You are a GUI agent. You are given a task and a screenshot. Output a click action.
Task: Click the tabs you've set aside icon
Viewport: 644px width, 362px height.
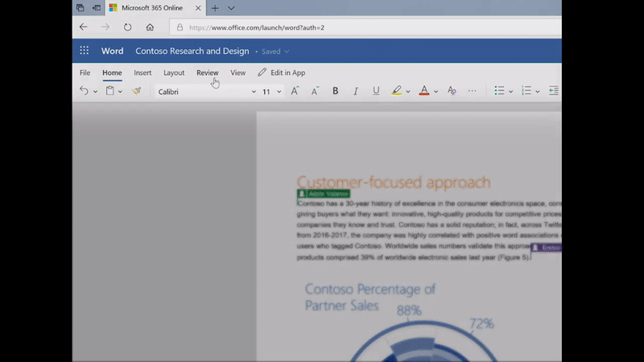click(x=80, y=8)
